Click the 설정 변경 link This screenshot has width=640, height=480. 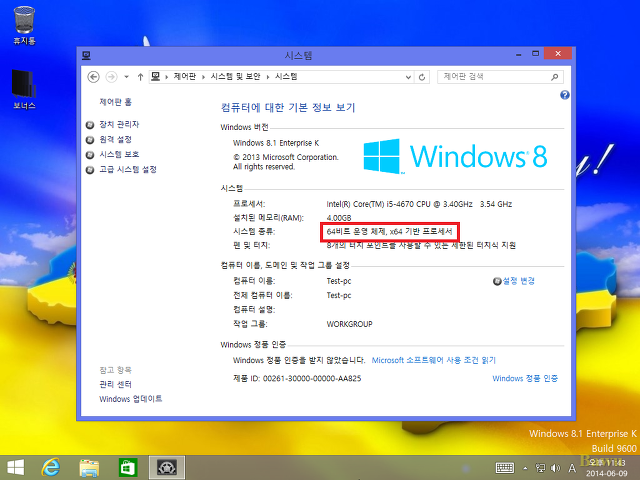[x=518, y=281]
